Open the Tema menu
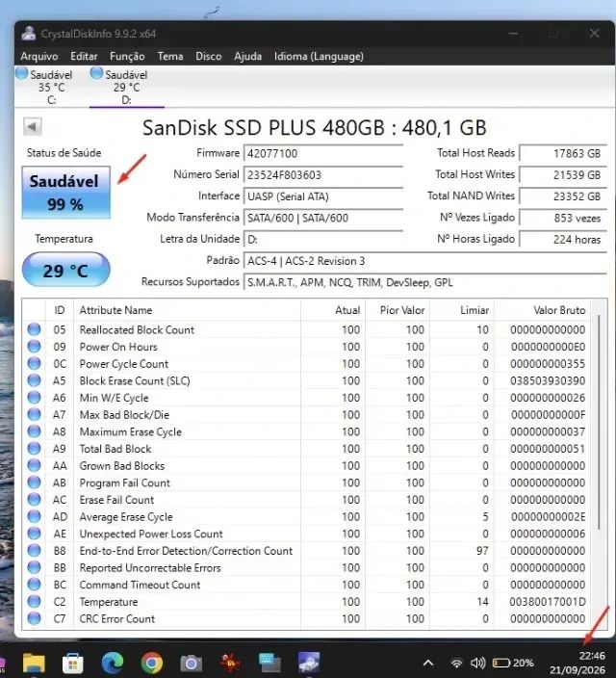 [x=170, y=56]
